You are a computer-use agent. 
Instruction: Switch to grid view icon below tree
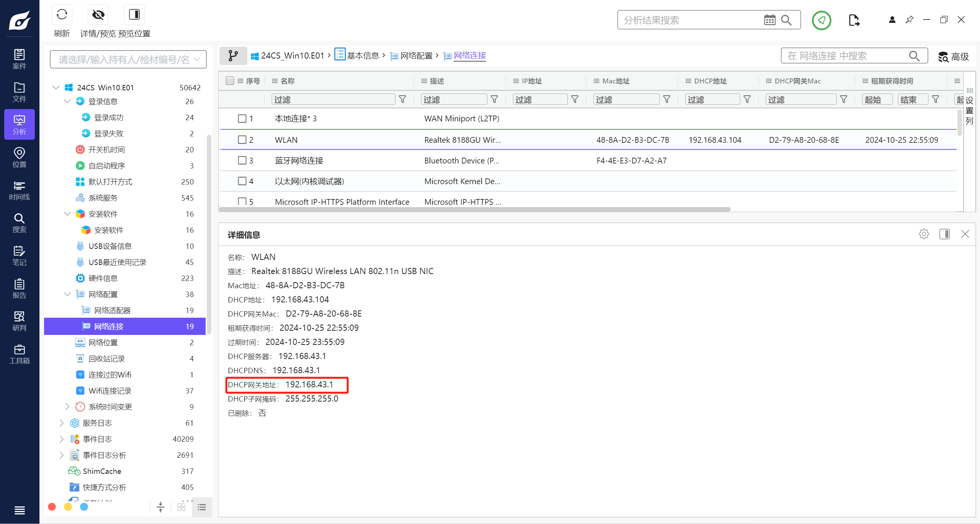[x=181, y=507]
